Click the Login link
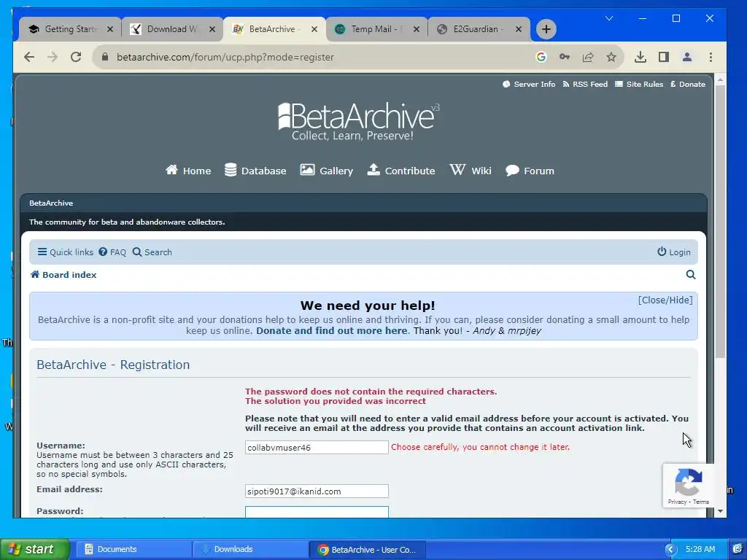 click(x=673, y=252)
